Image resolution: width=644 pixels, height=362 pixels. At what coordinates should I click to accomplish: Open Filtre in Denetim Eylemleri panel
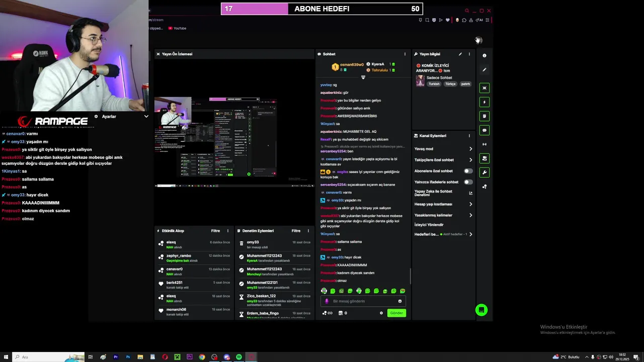click(x=296, y=231)
